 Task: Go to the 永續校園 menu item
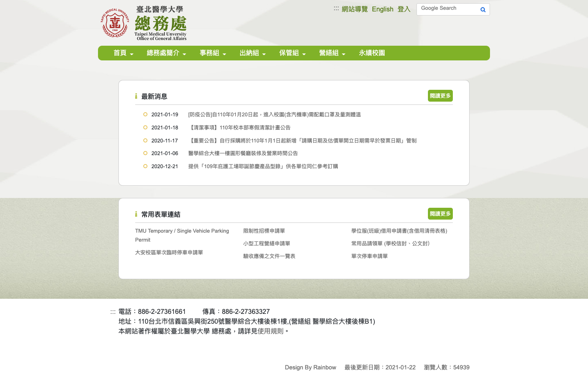372,53
